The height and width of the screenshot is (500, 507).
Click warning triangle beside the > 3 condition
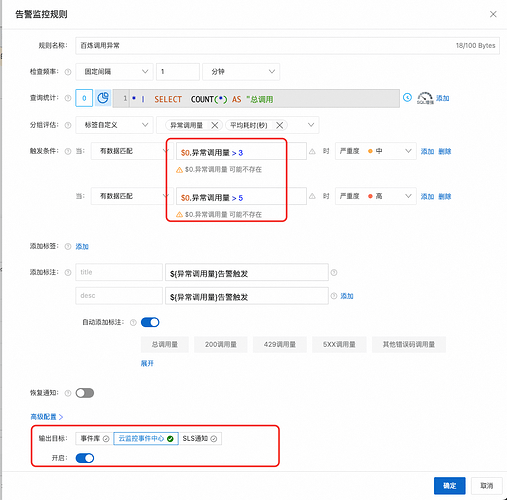click(x=312, y=152)
